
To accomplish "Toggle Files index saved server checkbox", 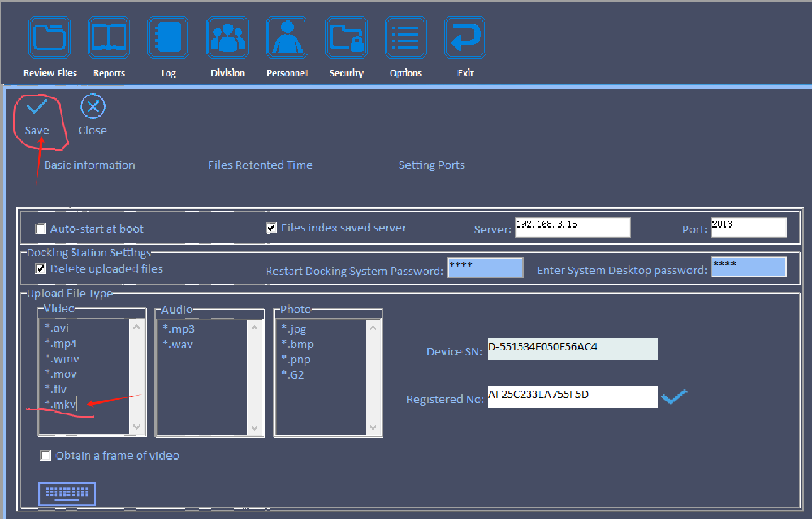I will [x=271, y=228].
